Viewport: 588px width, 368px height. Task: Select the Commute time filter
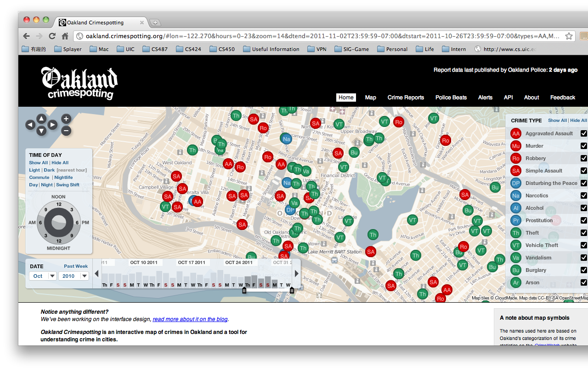pyautogui.click(x=39, y=178)
